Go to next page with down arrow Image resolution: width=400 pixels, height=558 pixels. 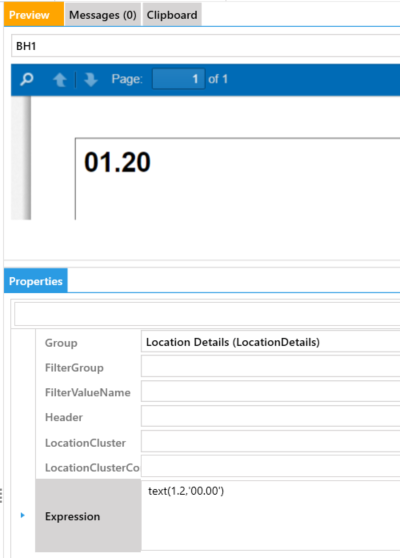(91, 79)
